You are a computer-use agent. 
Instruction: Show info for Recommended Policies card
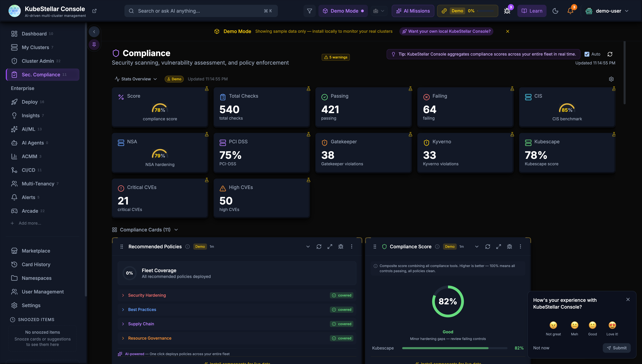point(187,247)
